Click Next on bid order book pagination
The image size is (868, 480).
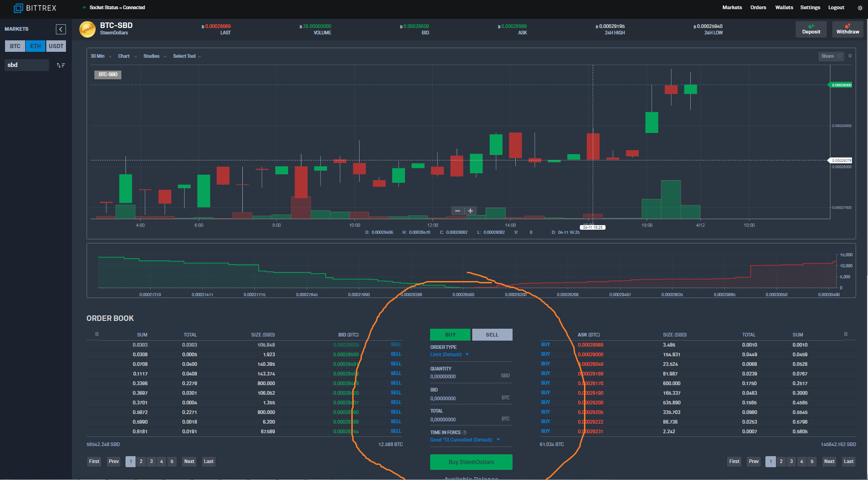coord(189,462)
